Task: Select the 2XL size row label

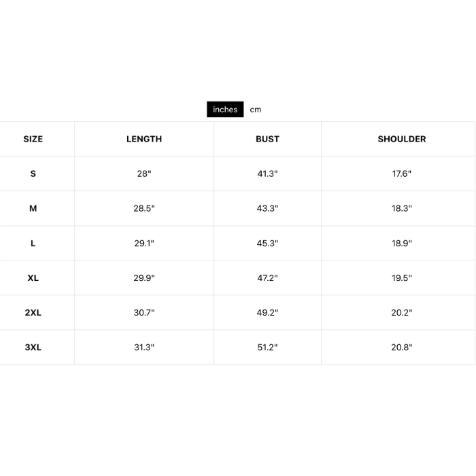Action: 33,313
